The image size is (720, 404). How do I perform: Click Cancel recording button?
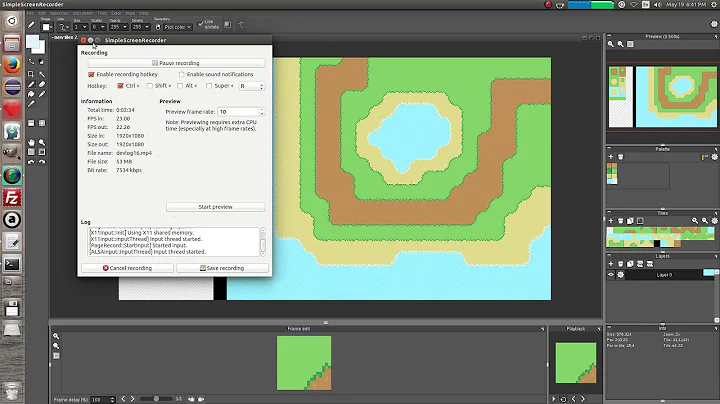[127, 268]
